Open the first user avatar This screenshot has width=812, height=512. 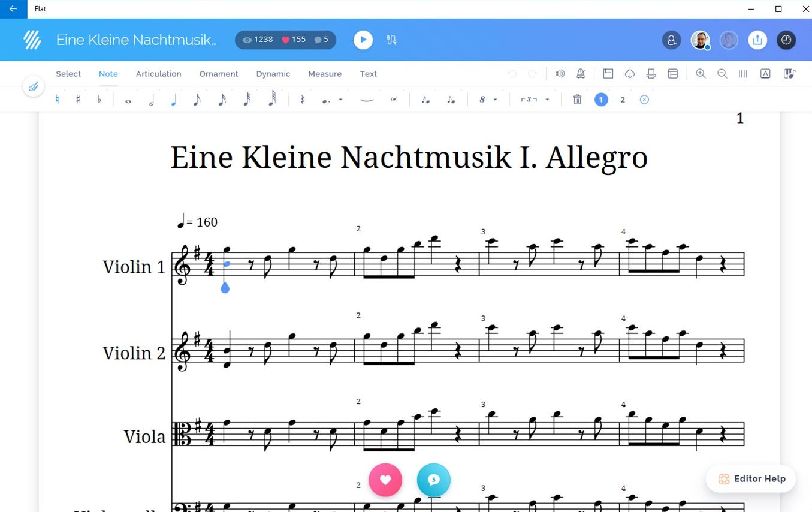(700, 40)
